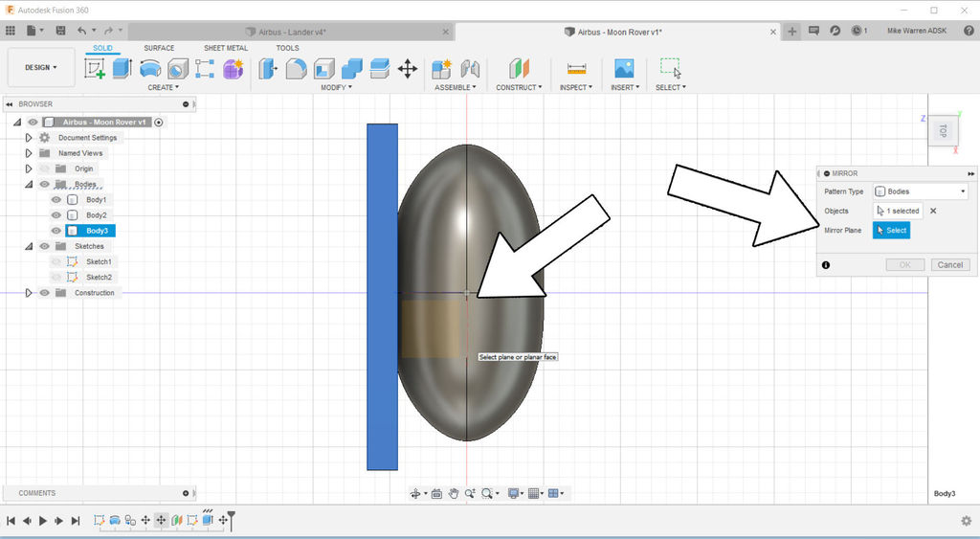
Task: Activate the root component radio button
Action: (x=159, y=123)
